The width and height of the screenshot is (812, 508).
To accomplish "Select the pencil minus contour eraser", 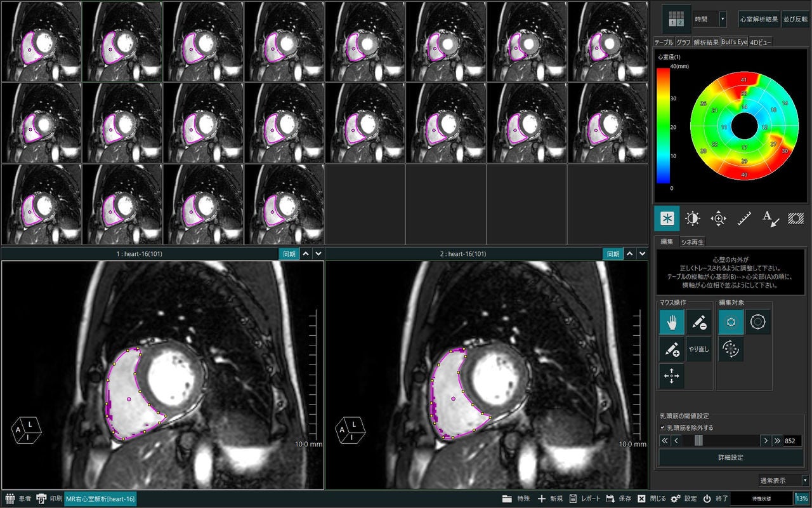I will (x=699, y=322).
